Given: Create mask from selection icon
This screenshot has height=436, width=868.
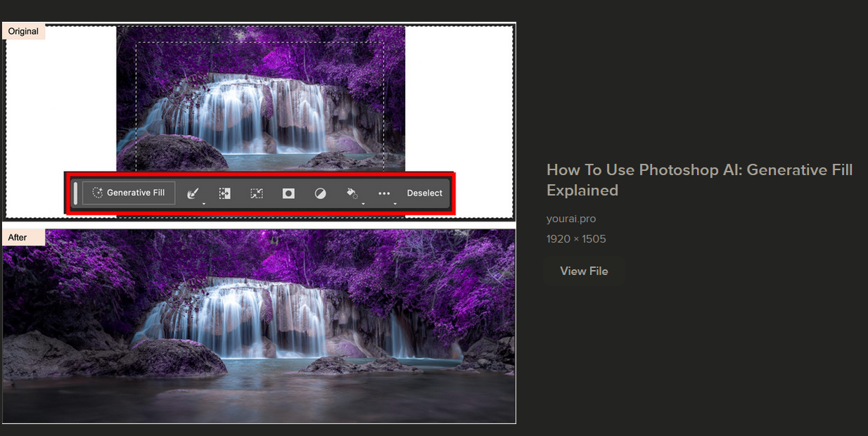Looking at the screenshot, I should click(x=288, y=193).
